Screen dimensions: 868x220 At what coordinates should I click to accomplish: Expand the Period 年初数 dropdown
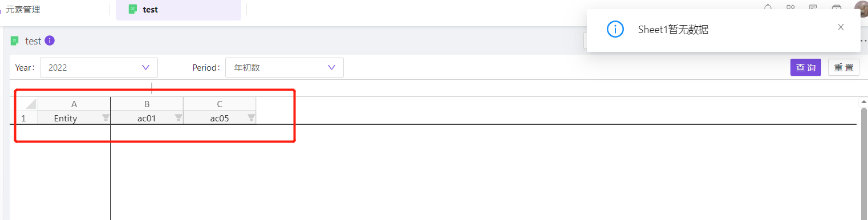(x=285, y=67)
